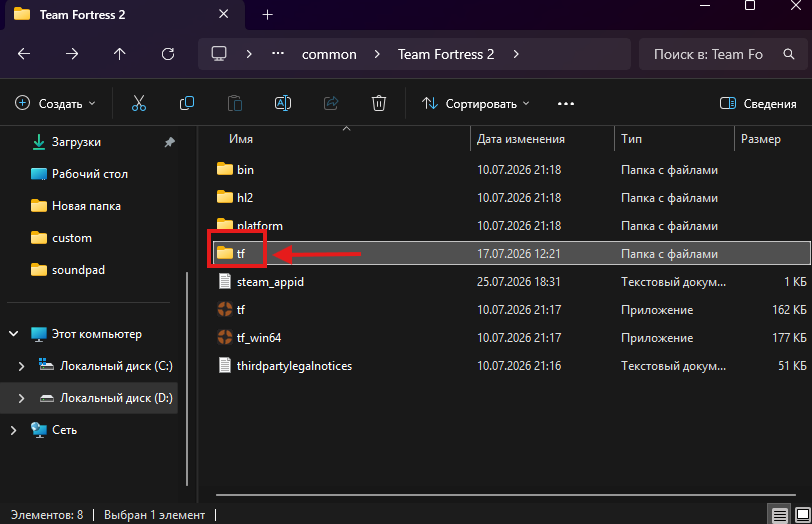Click chevron after Team Fortress 2 breadcrumb
The width and height of the screenshot is (812, 524).
515,54
